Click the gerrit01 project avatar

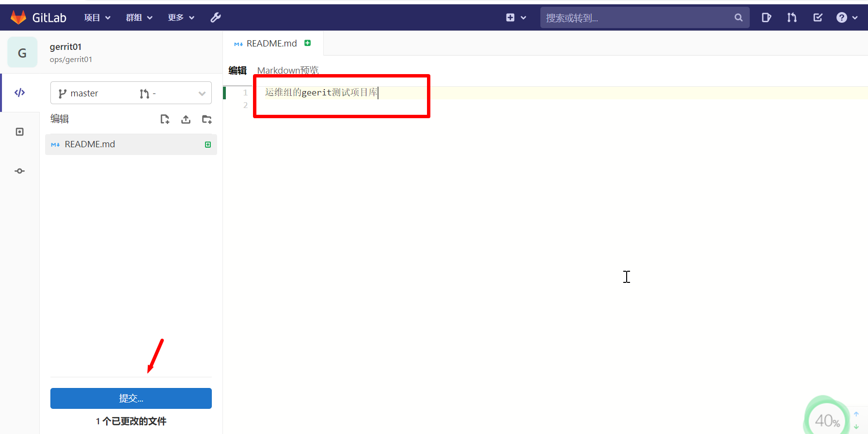coord(22,52)
